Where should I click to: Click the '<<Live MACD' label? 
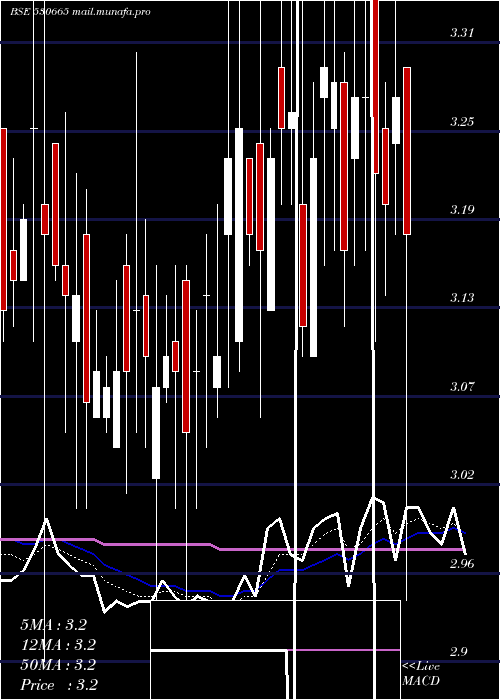point(421,674)
